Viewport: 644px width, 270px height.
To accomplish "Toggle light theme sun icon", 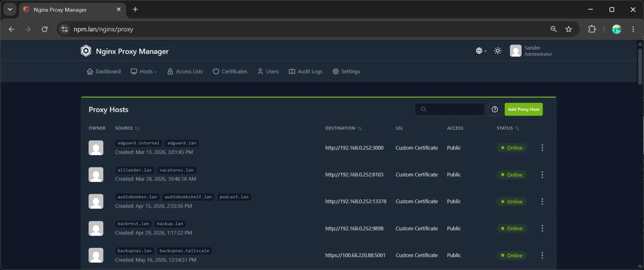I will click(498, 51).
